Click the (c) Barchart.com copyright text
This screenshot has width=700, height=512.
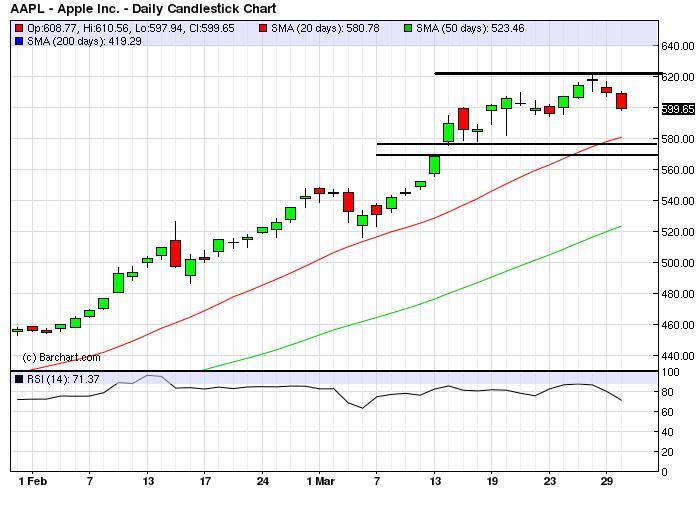[x=59, y=357]
